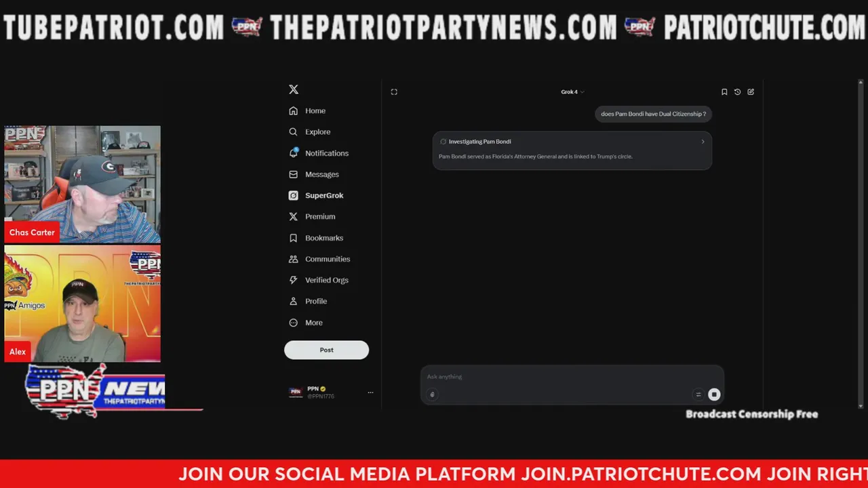Click the @PPN1776 handle text
Image resolution: width=868 pixels, height=488 pixels.
[321, 396]
